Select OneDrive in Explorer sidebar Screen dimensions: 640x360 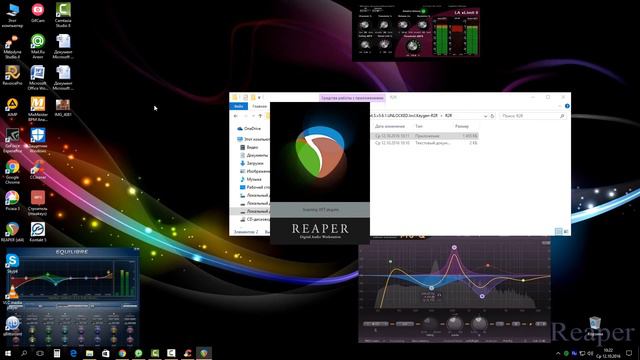coord(249,129)
